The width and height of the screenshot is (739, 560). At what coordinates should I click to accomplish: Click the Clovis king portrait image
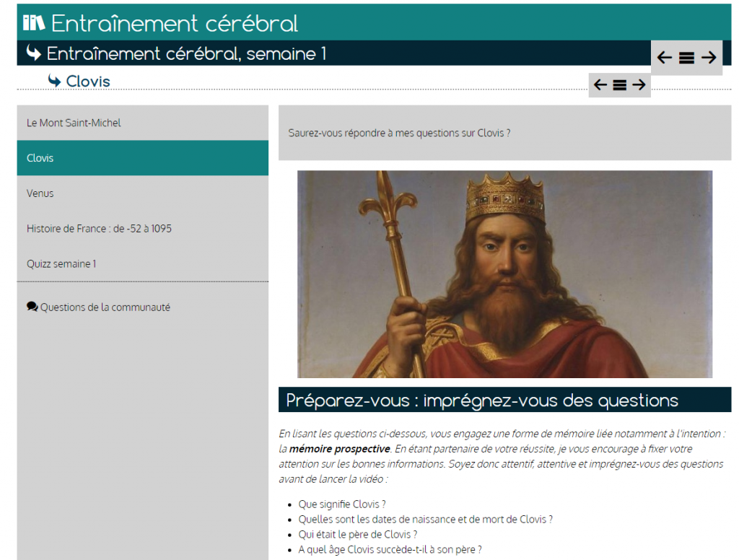coord(504,274)
